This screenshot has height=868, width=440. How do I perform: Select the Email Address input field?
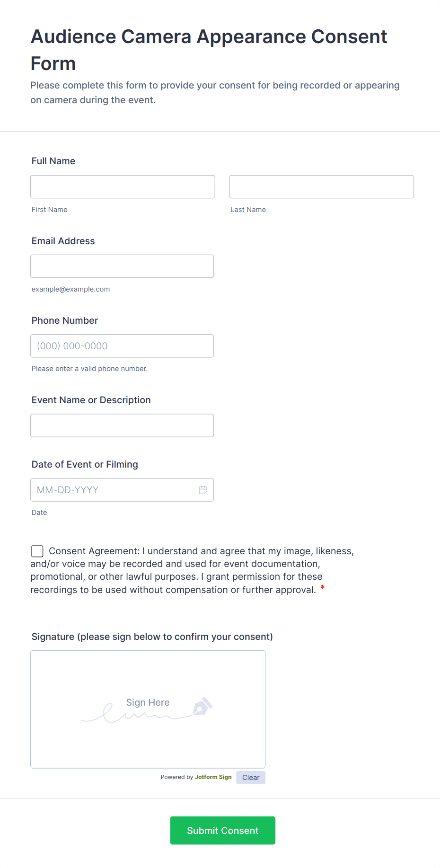[x=122, y=266]
